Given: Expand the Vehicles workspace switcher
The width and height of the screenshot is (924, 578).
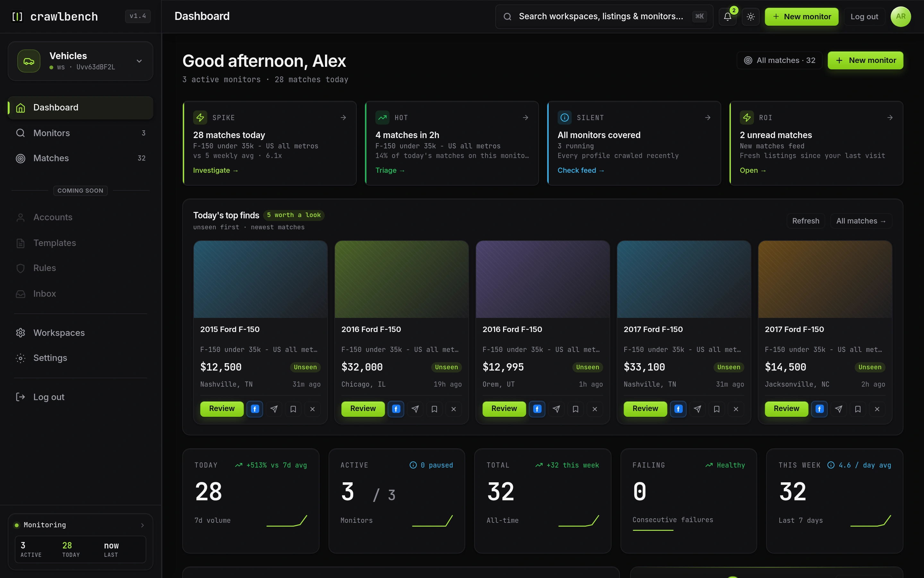Looking at the screenshot, I should coord(81,61).
